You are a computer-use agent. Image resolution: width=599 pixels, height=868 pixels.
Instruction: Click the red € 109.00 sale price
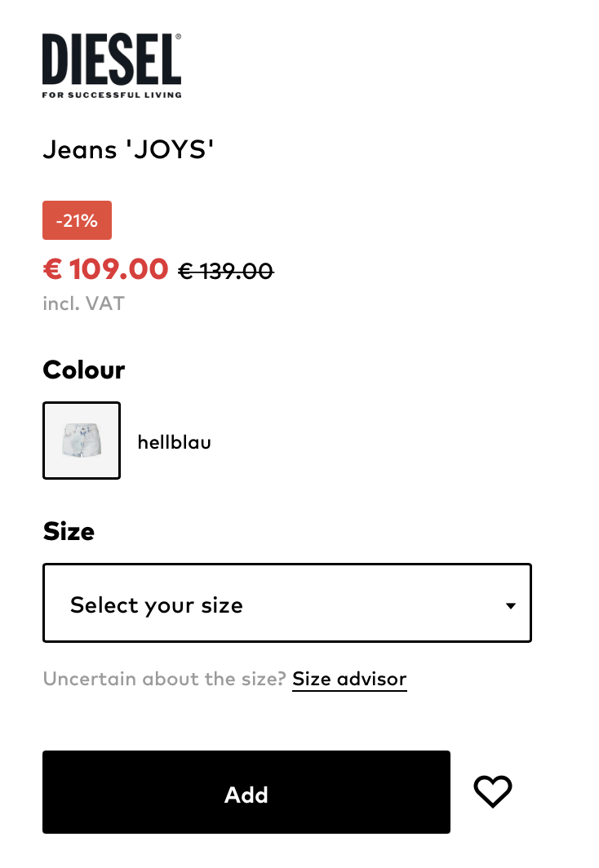tap(105, 269)
